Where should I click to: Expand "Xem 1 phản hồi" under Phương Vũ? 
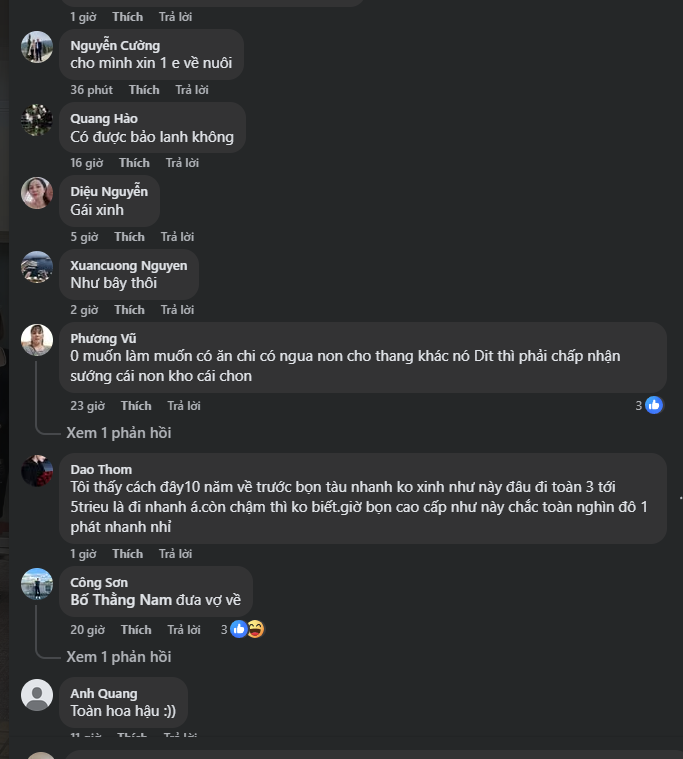tap(118, 433)
